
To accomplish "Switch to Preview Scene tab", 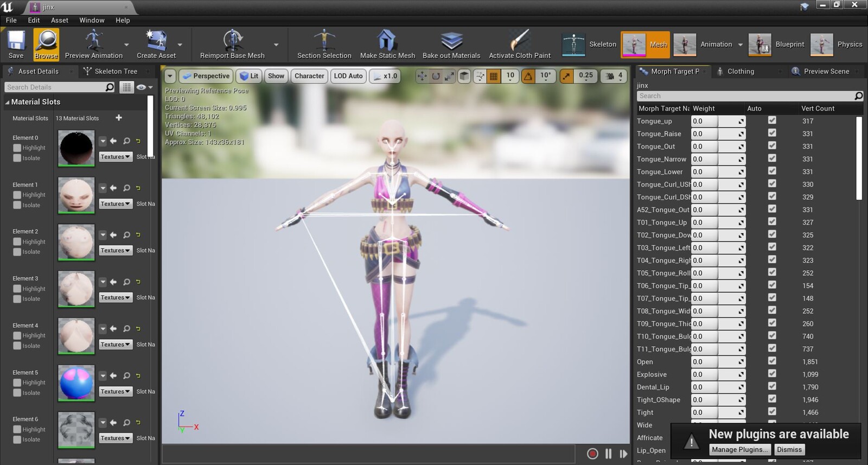I will point(826,71).
